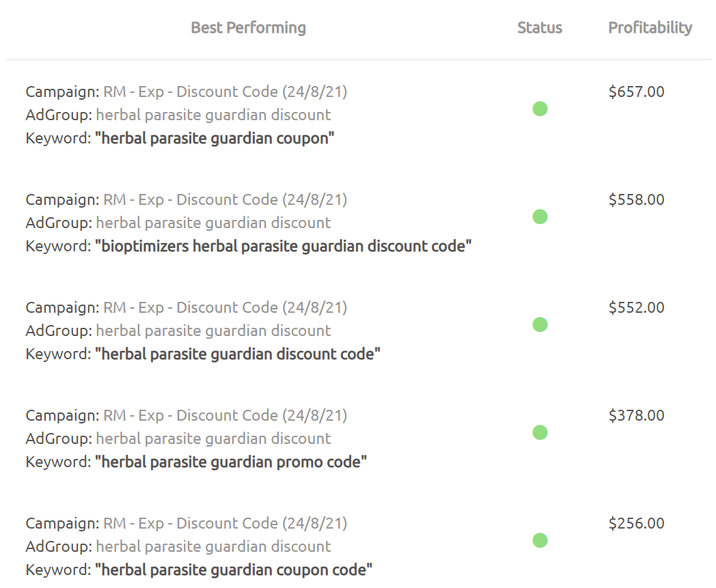Viewport: 716px width, 588px height.
Task: Click the Status column header
Action: [x=539, y=28]
